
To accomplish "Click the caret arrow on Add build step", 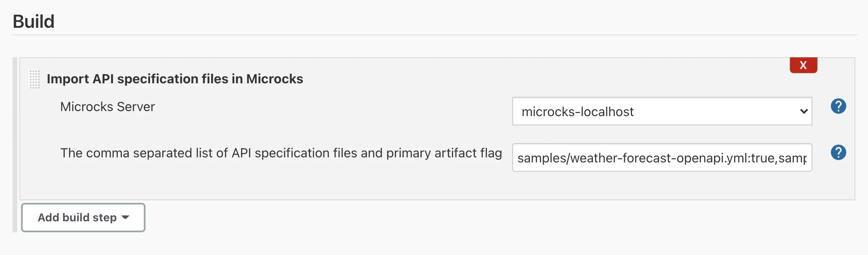I will (x=125, y=217).
